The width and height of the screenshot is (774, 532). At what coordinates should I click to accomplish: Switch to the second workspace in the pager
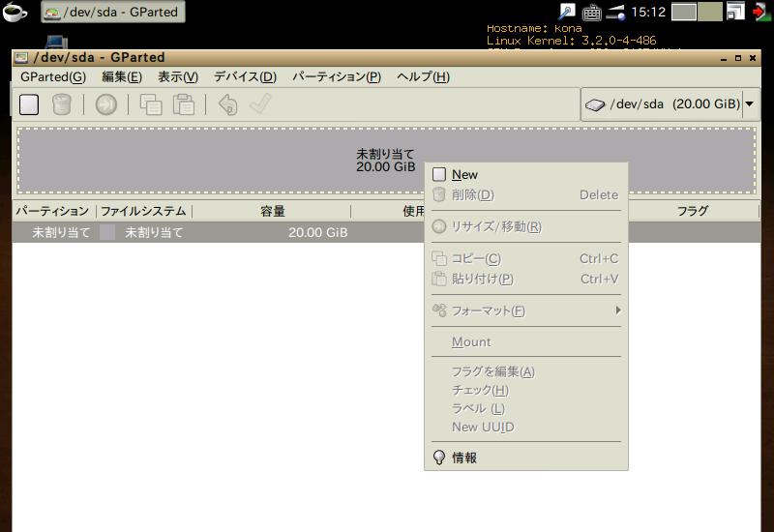[710, 12]
